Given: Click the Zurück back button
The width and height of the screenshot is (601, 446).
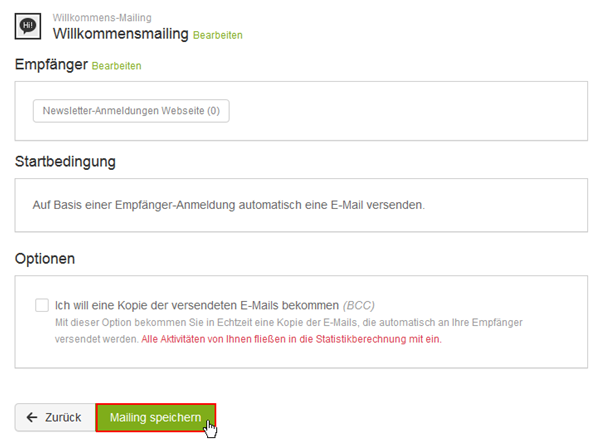Looking at the screenshot, I should (55, 417).
